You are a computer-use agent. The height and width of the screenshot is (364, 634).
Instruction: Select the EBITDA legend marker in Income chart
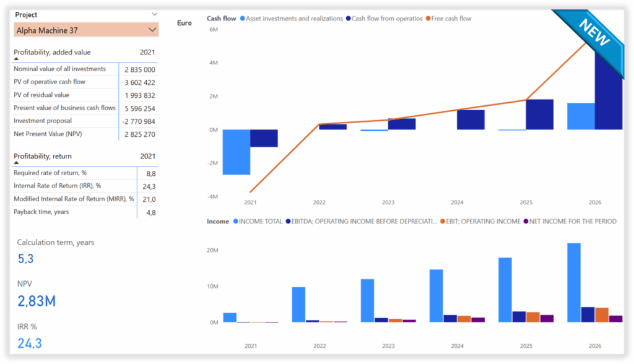point(287,222)
